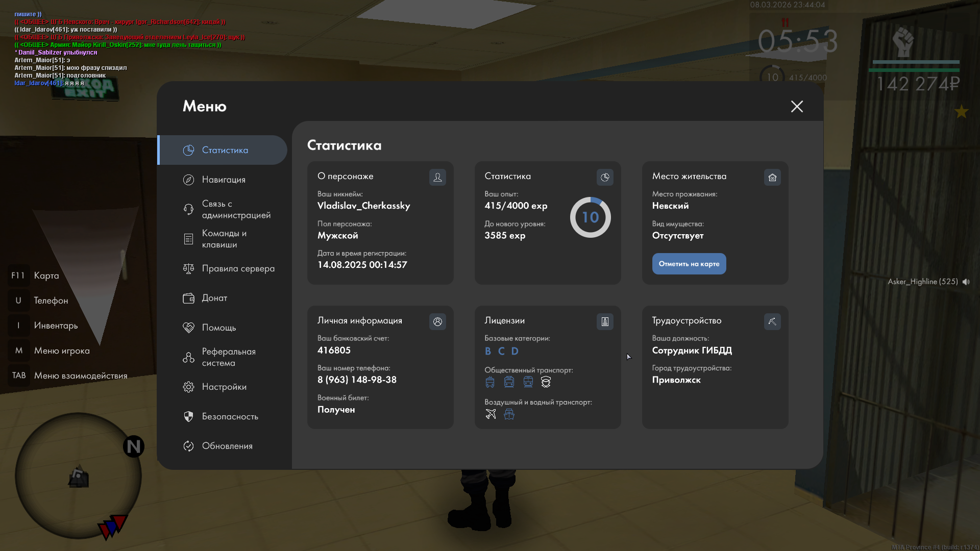The width and height of the screenshot is (980, 551).
Task: Close the Меню window with X
Action: click(x=797, y=106)
